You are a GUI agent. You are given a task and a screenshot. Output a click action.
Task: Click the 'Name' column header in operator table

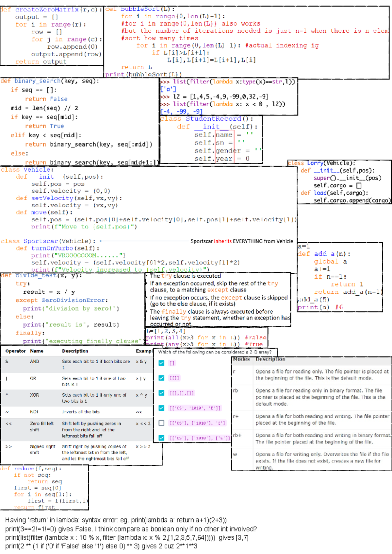coord(37,351)
